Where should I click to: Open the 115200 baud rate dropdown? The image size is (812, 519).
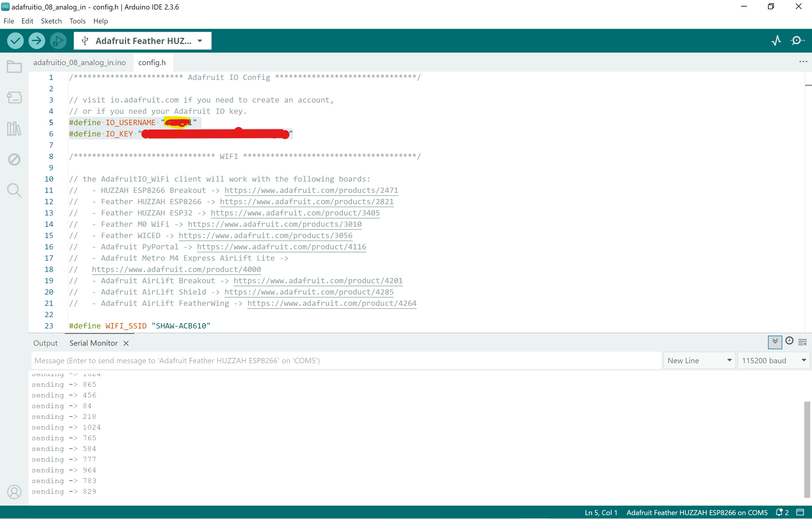(774, 361)
